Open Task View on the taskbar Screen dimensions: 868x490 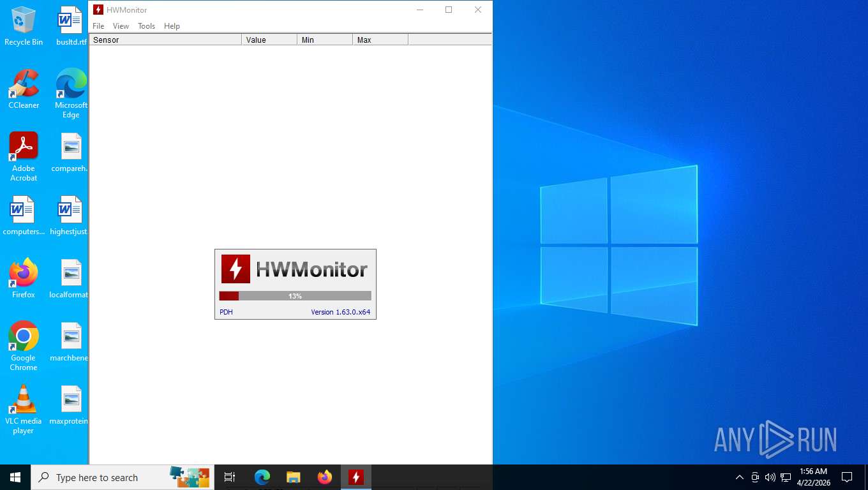[x=230, y=477]
